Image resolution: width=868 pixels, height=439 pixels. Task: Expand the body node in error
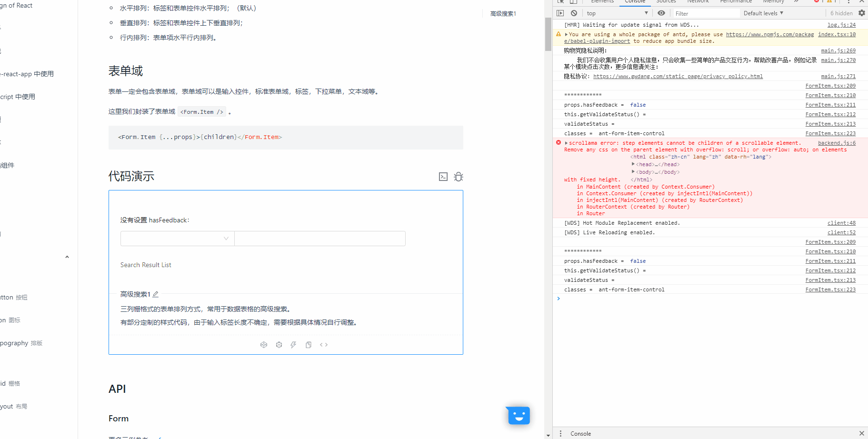(x=633, y=172)
